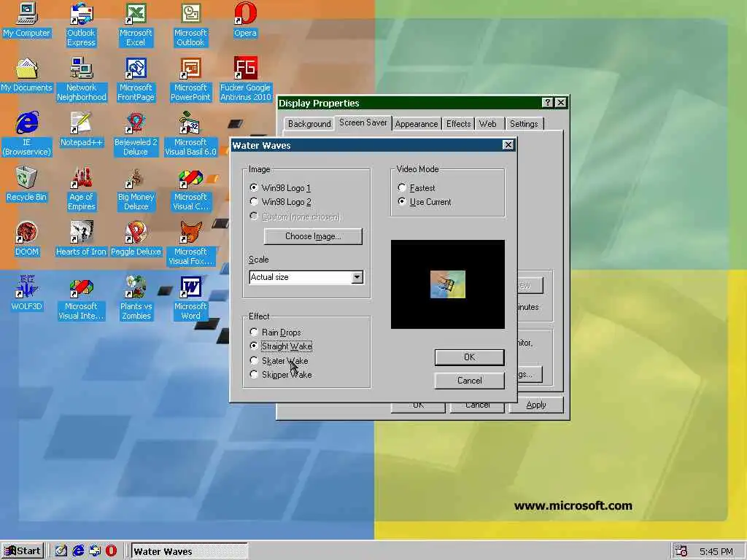Click the first quick launch icon
Screen dimensions: 747x560
coord(61,551)
